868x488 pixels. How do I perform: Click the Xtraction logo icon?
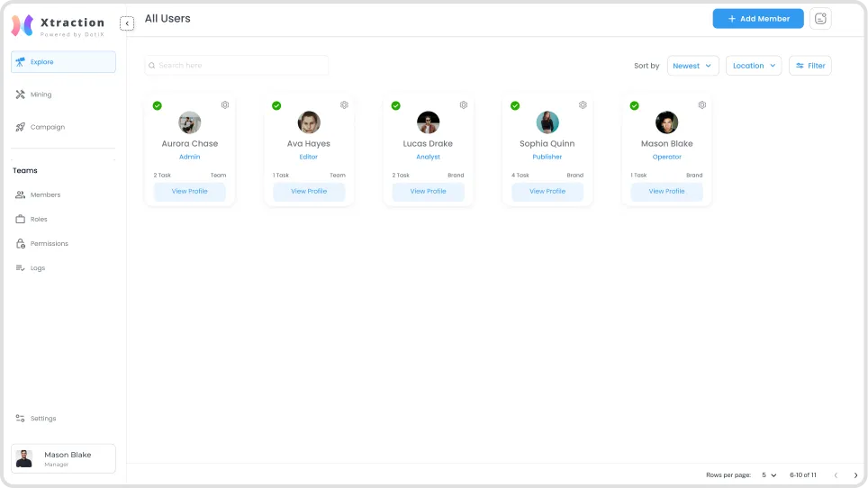[23, 25]
